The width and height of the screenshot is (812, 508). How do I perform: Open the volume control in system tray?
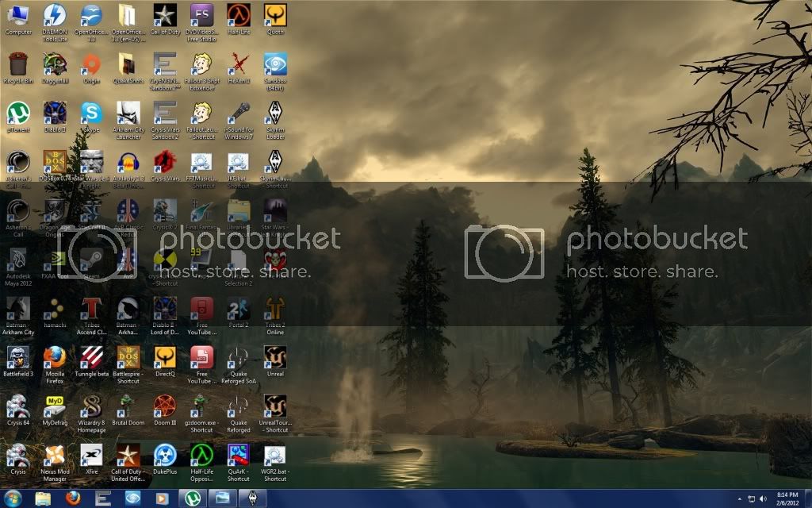761,498
